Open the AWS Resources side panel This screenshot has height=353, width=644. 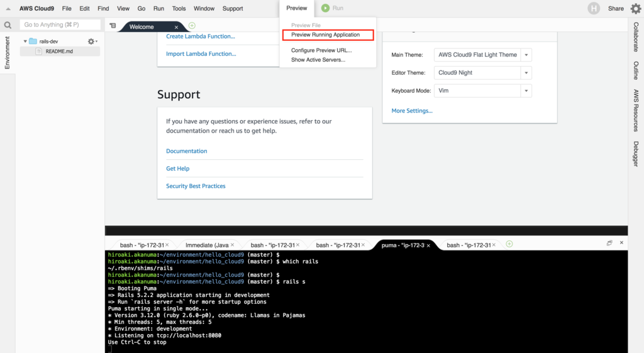coord(636,111)
